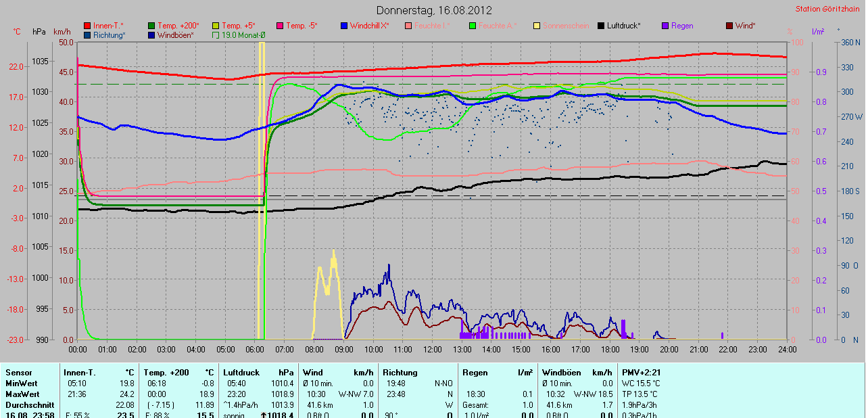Click the 'l/m²' axis unit above the chart

pos(817,32)
